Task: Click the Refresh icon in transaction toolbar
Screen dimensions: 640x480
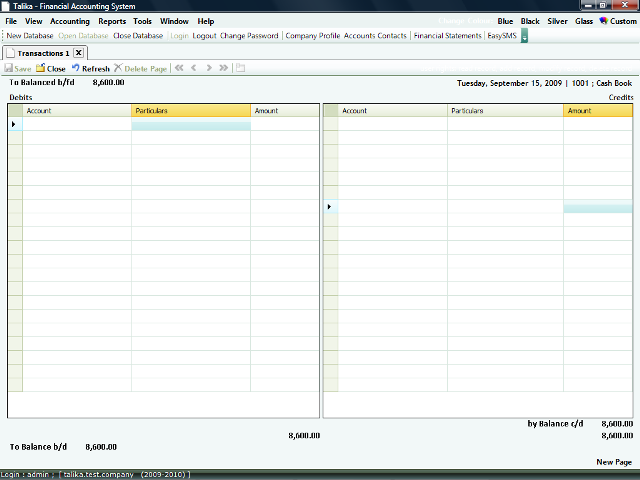Action: (x=75, y=69)
